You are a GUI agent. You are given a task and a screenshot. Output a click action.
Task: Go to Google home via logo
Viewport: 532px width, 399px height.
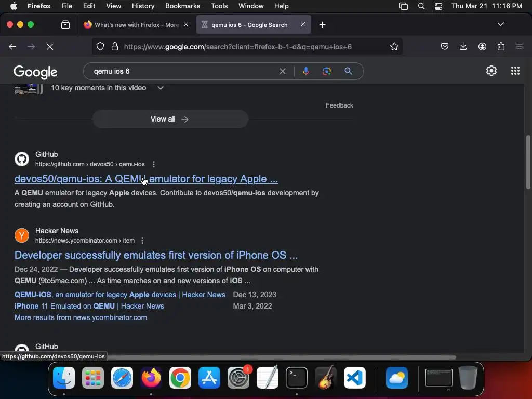click(35, 72)
